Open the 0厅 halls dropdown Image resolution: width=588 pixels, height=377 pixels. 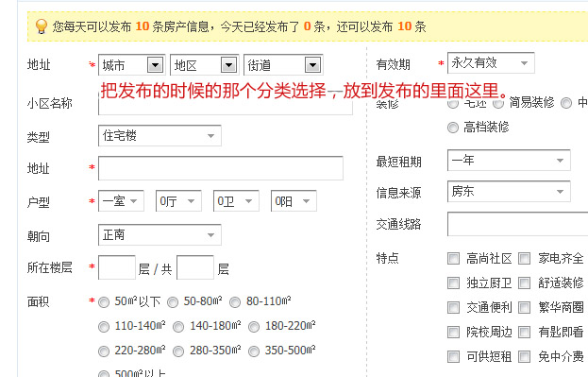point(178,201)
